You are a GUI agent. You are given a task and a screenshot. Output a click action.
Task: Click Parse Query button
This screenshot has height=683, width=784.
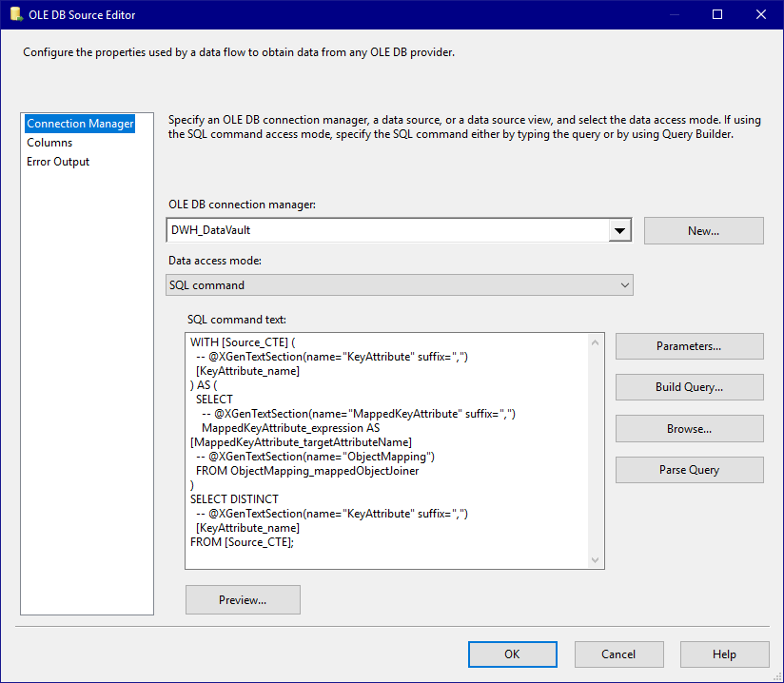click(x=689, y=470)
